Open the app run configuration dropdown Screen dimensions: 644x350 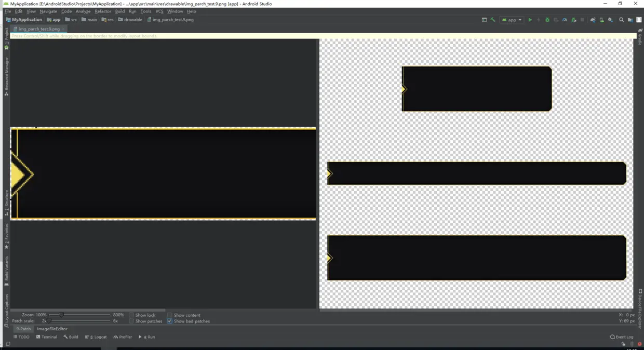coord(512,20)
